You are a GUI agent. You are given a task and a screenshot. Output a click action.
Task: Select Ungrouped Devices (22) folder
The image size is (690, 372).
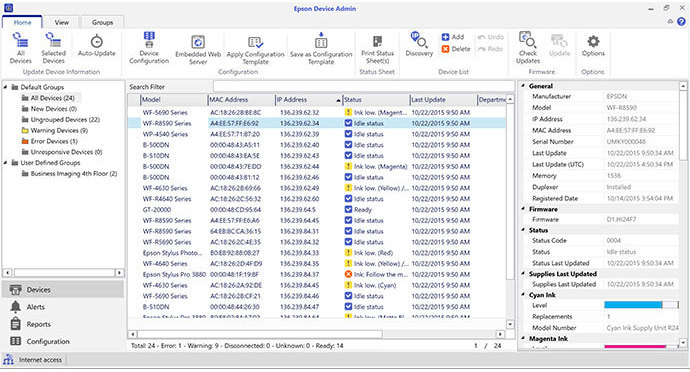60,119
